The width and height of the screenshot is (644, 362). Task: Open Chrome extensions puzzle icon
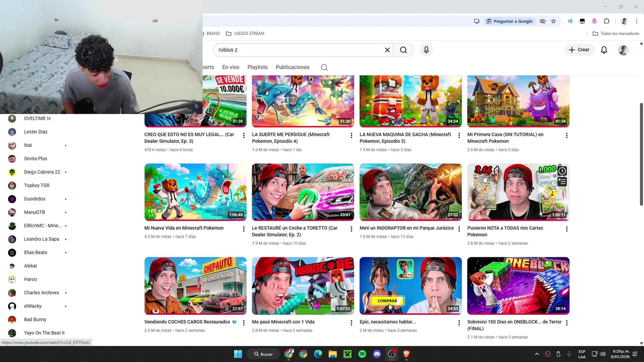point(606,21)
